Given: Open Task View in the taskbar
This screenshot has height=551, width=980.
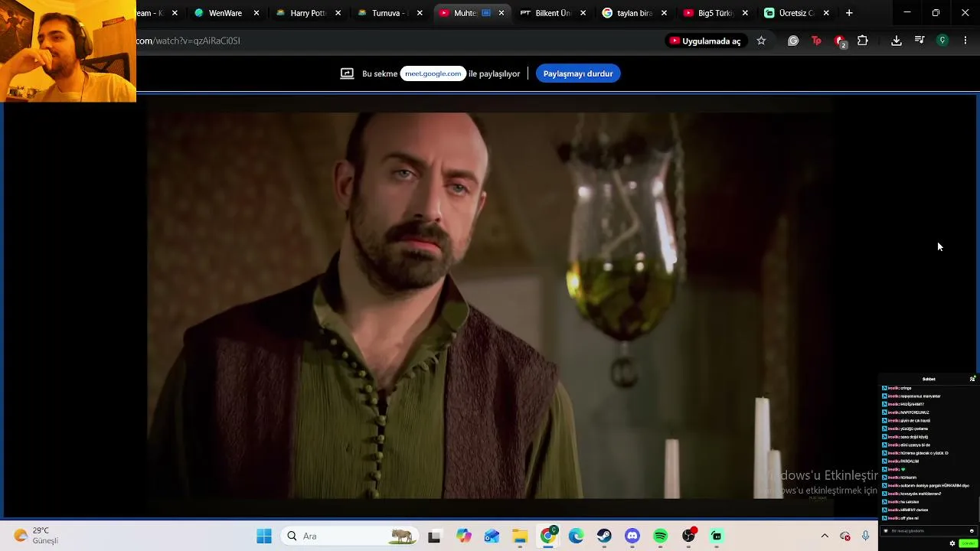Looking at the screenshot, I should click(434, 536).
